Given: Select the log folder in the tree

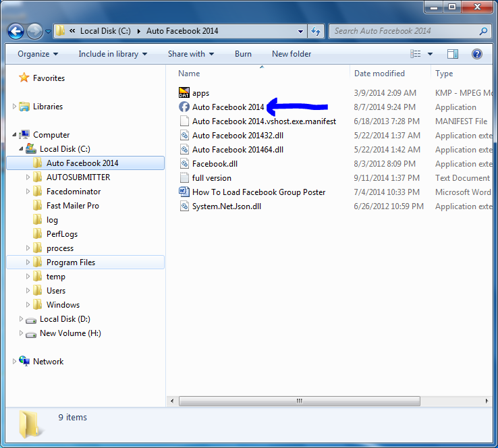Looking at the screenshot, I should [x=52, y=220].
